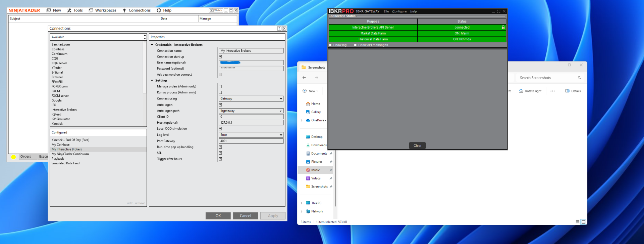Click the remove link under Configured

pyautogui.click(x=140, y=203)
